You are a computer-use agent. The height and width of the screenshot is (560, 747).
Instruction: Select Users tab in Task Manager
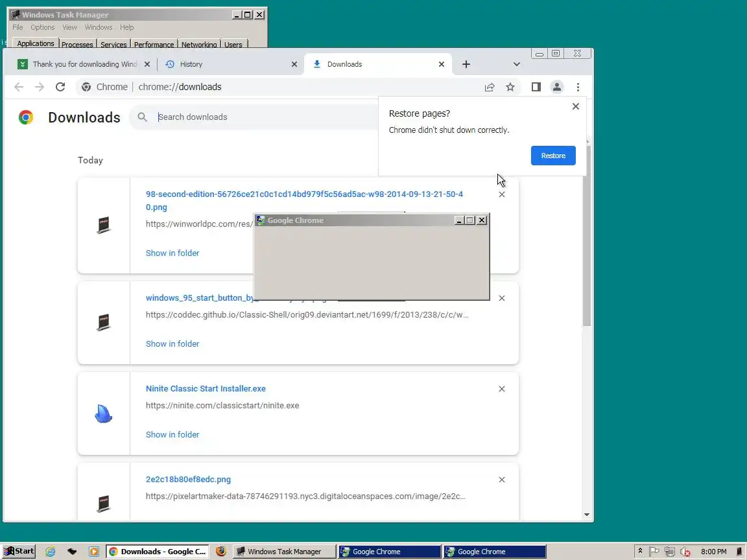pyautogui.click(x=233, y=44)
